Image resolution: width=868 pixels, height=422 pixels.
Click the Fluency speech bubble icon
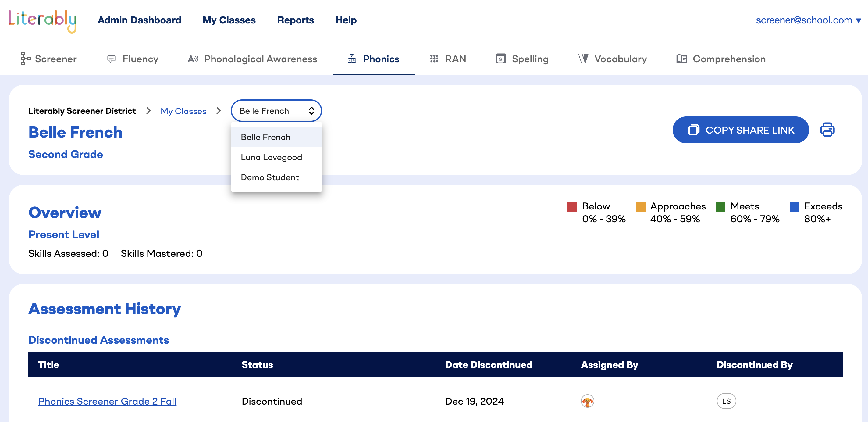pyautogui.click(x=111, y=59)
